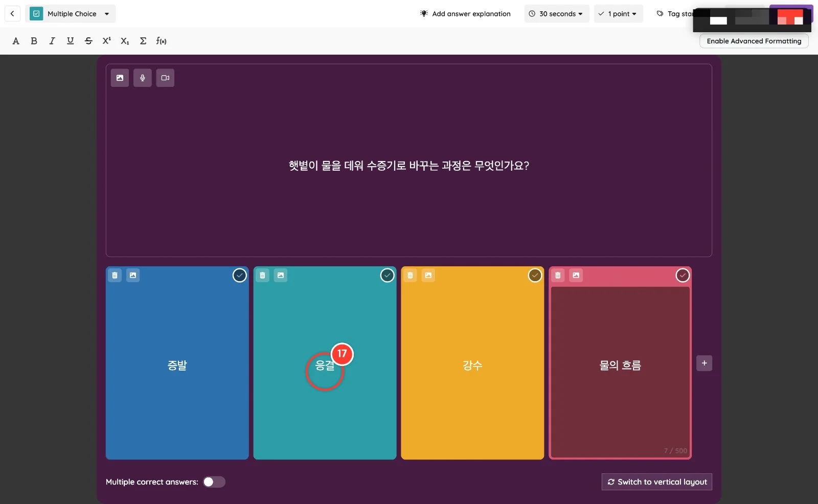Mark 강수 as the correct answer
This screenshot has height=504, width=818.
point(535,276)
